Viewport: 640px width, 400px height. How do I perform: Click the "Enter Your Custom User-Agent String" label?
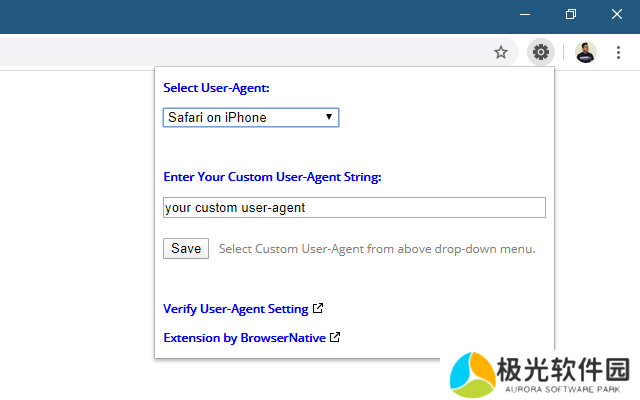272,177
